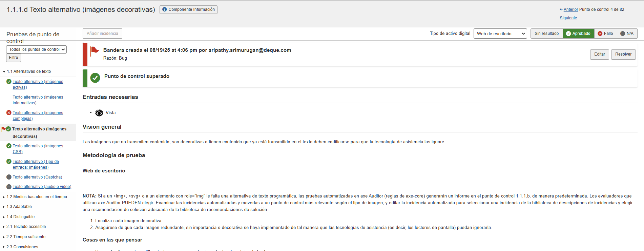
Task: Click gray status icon beside Captcha item
Action: (9, 177)
